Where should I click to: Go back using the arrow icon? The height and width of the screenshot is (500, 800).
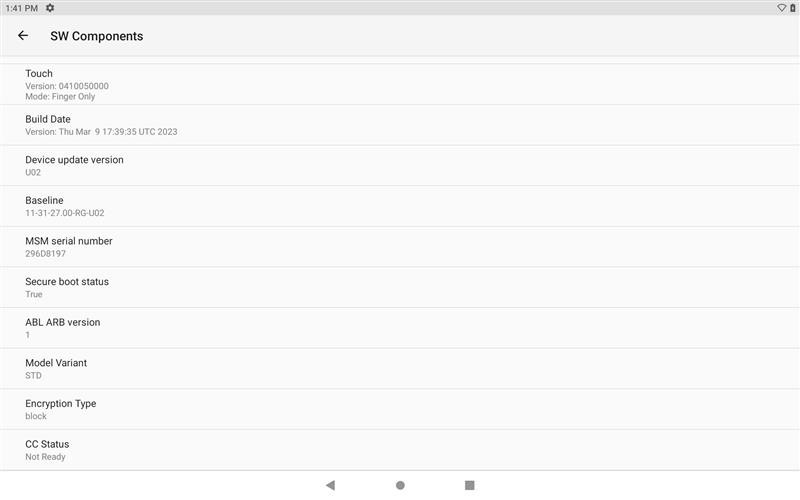click(23, 35)
